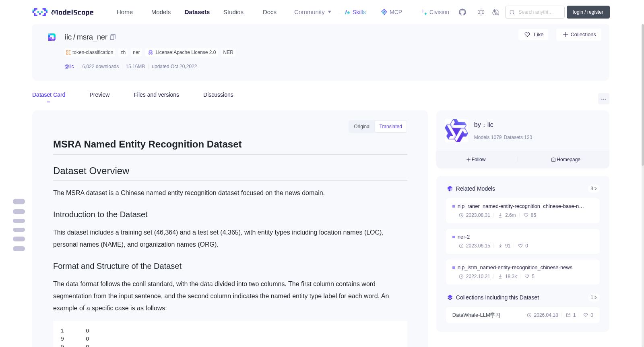Click 'Format and Structure of the Dataset' heading

pos(117,266)
